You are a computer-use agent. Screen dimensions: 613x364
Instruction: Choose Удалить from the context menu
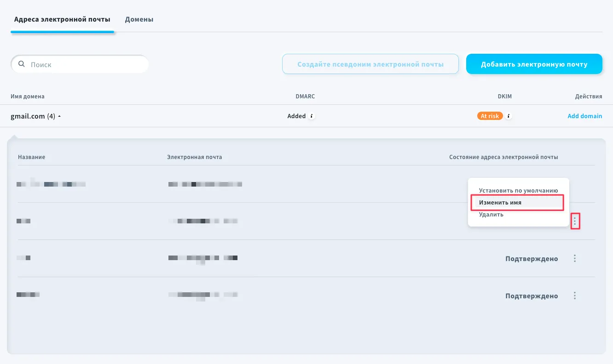pyautogui.click(x=491, y=214)
